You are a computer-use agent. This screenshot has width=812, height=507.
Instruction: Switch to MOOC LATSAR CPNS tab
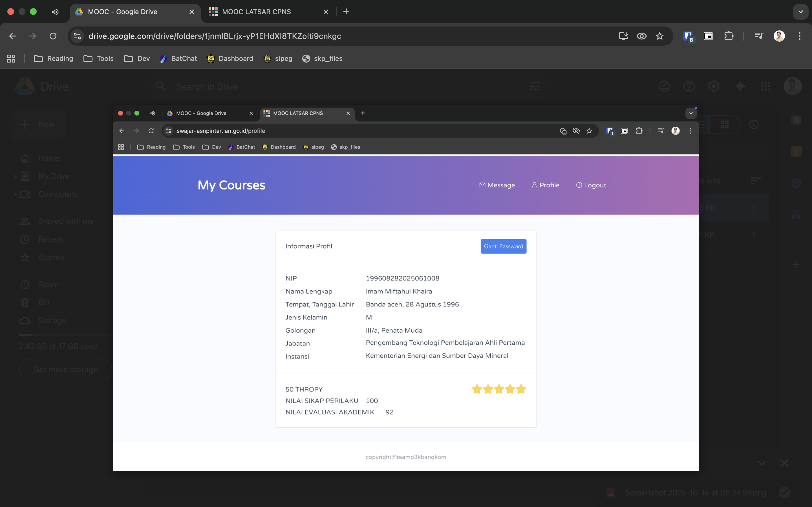coord(256,12)
